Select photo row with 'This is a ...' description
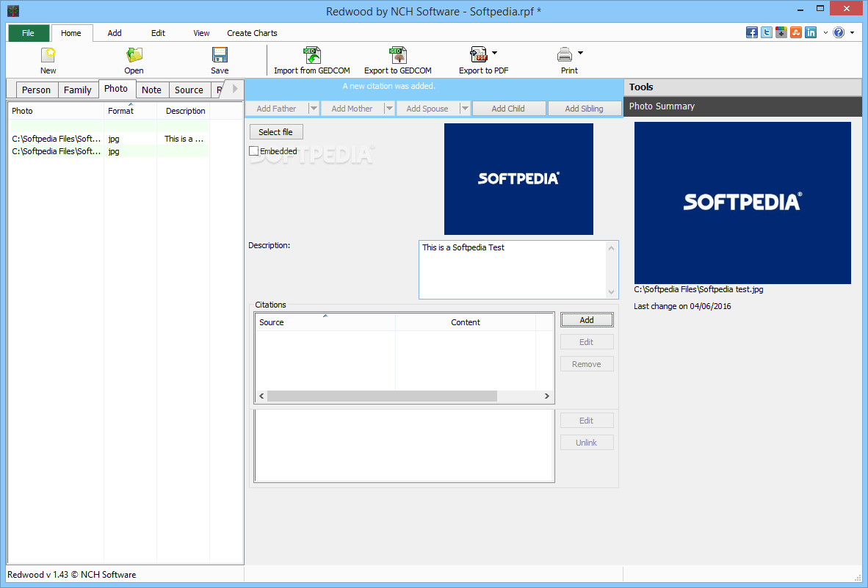This screenshot has width=868, height=588. point(109,139)
